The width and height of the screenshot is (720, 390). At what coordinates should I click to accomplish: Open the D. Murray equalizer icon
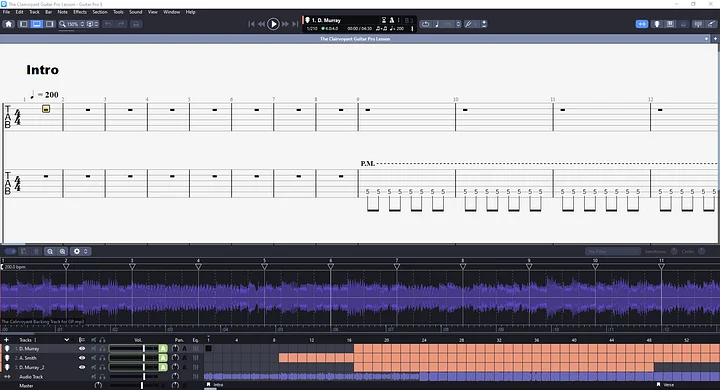pyautogui.click(x=196, y=349)
